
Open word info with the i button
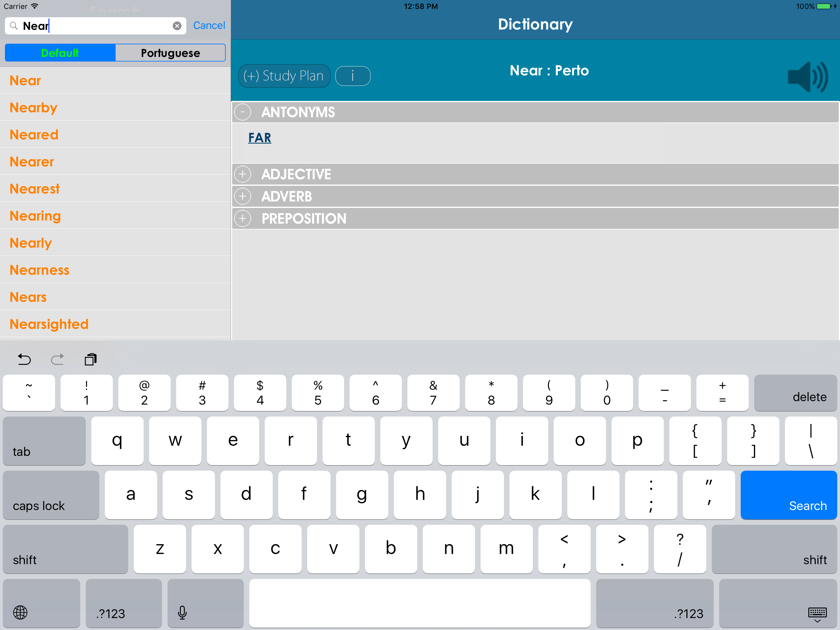(x=353, y=76)
